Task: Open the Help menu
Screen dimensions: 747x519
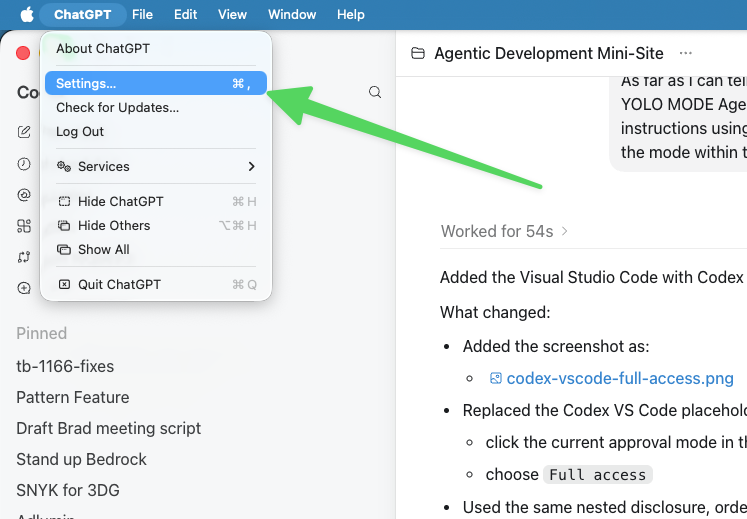Action: [x=351, y=14]
